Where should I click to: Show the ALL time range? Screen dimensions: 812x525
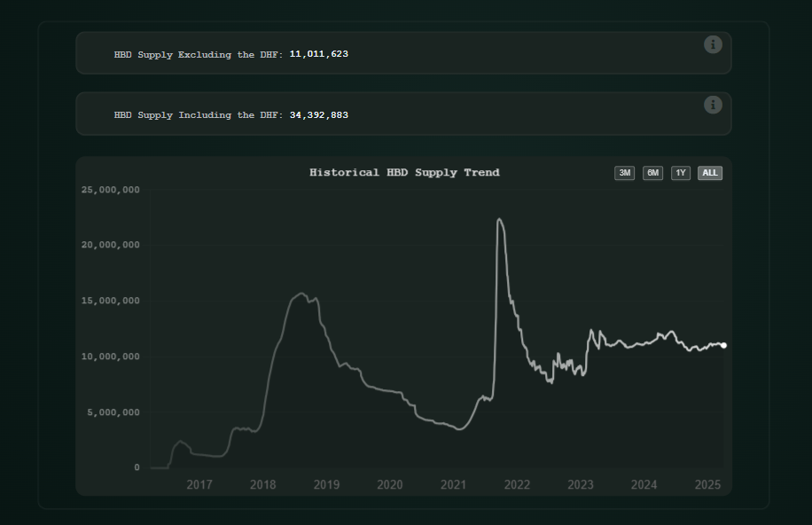coord(710,173)
